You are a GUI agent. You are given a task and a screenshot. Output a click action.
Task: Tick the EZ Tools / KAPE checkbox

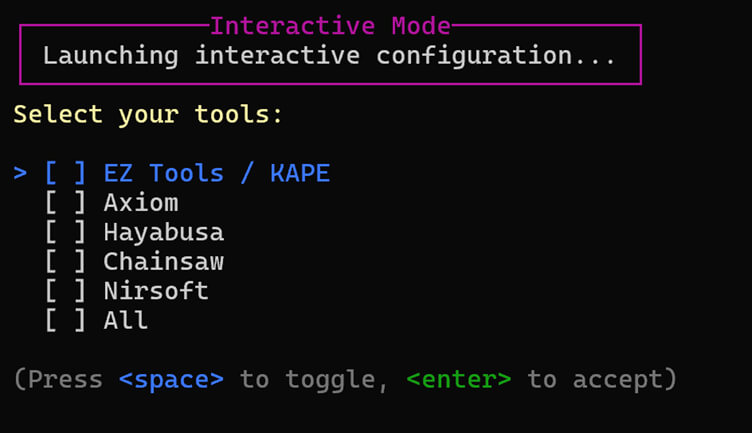pos(65,174)
